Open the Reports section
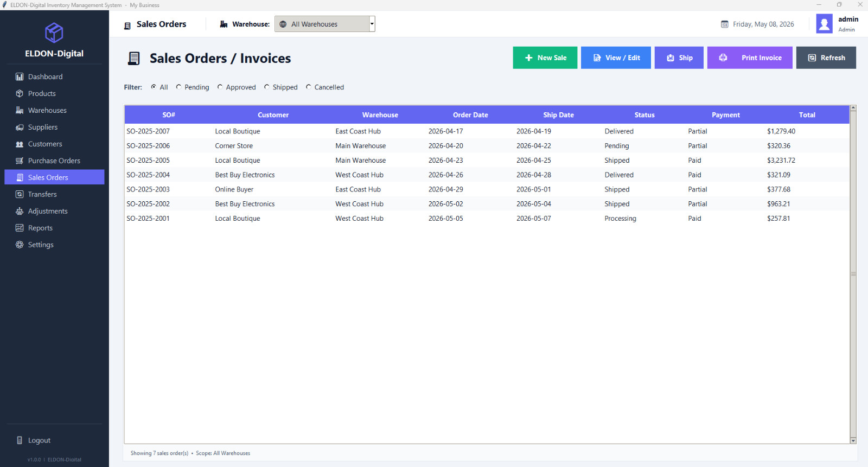Viewport: 868px width, 467px height. tap(54, 228)
